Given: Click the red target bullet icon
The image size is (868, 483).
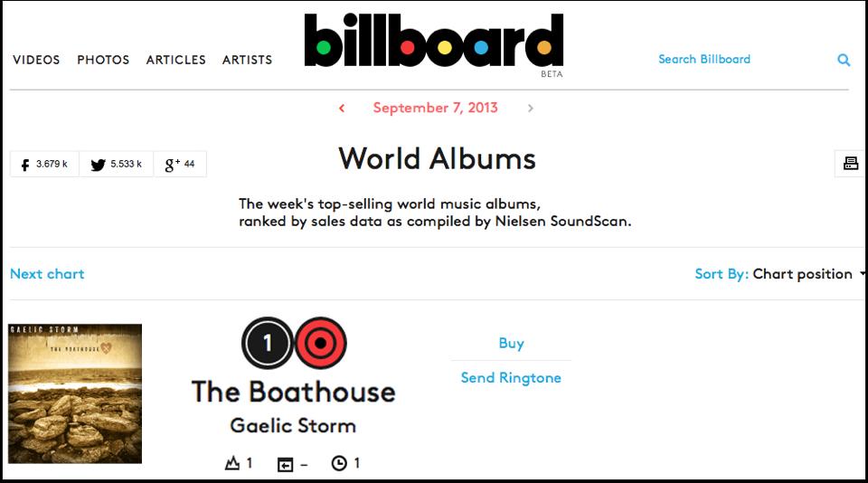Looking at the screenshot, I should [x=320, y=343].
